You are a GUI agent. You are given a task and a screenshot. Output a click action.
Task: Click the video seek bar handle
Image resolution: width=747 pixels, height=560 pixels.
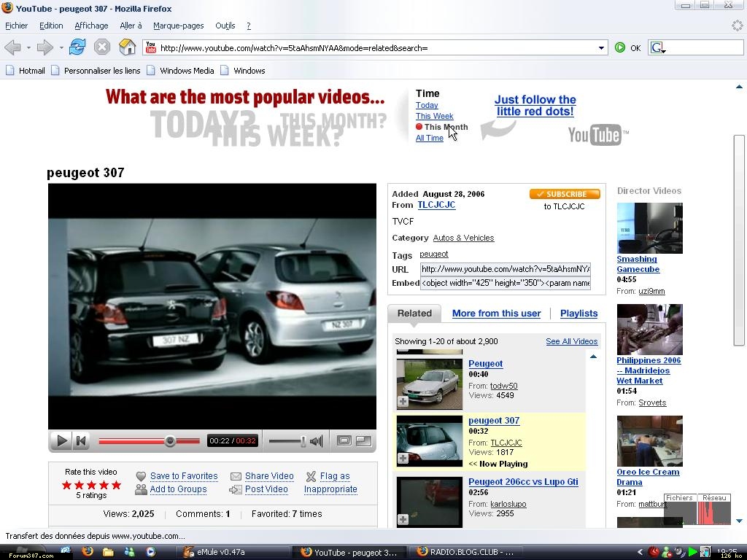(x=170, y=441)
